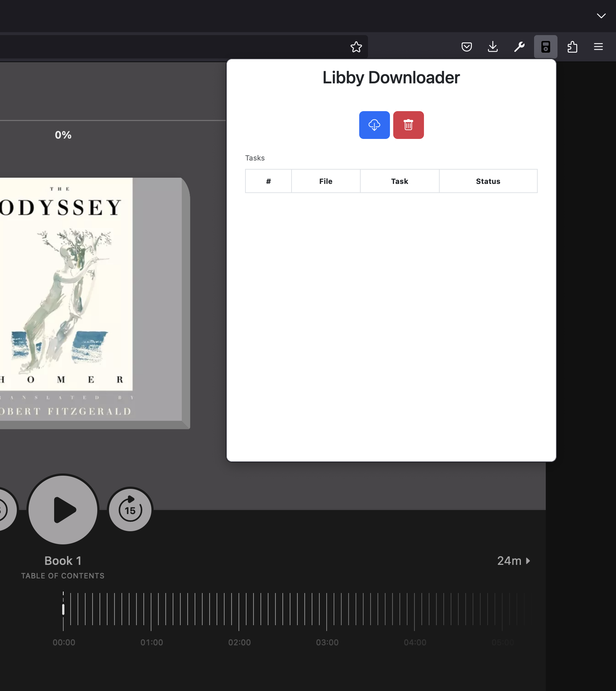Jump to next chapter via 24m arrow
616x691 pixels.
coord(514,561)
